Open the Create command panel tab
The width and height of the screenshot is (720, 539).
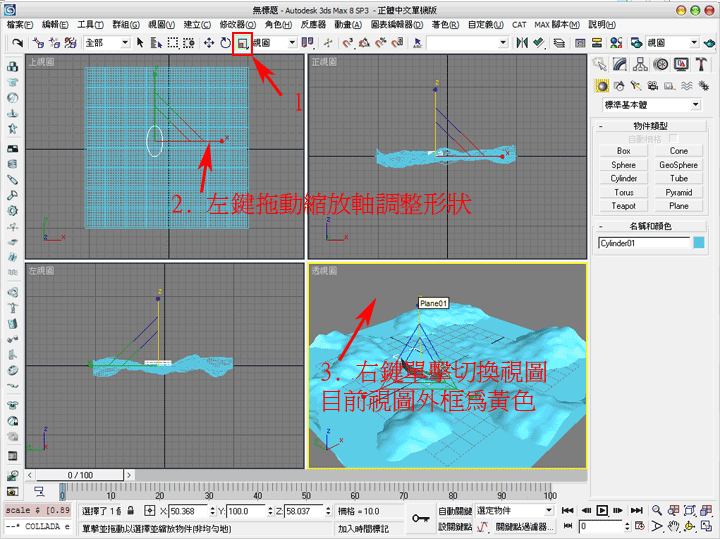pos(600,64)
